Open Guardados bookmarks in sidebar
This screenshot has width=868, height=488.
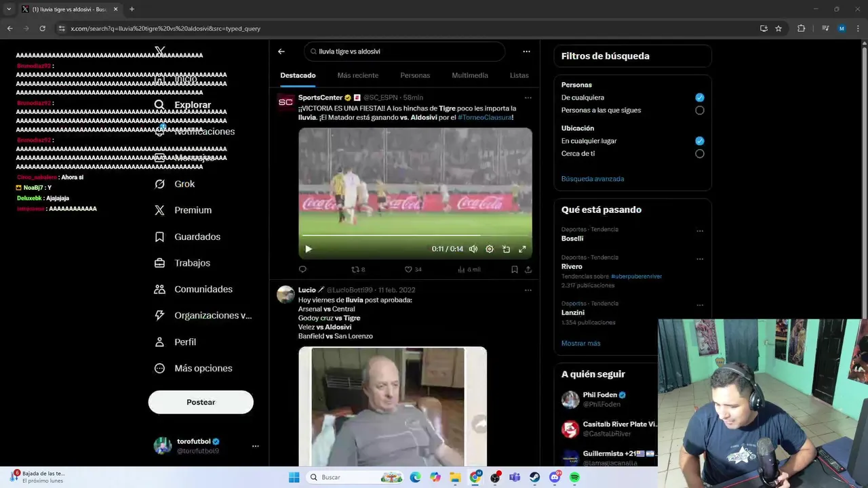[x=187, y=237]
